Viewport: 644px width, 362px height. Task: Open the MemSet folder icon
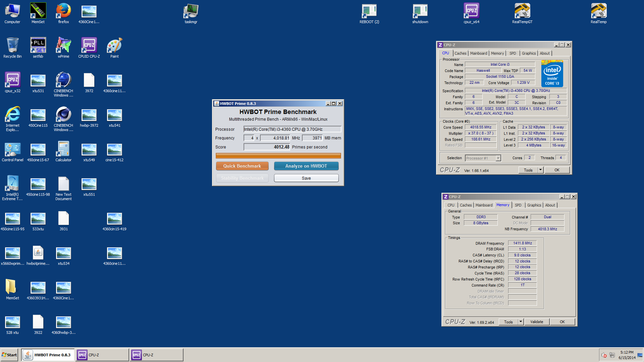tap(12, 290)
